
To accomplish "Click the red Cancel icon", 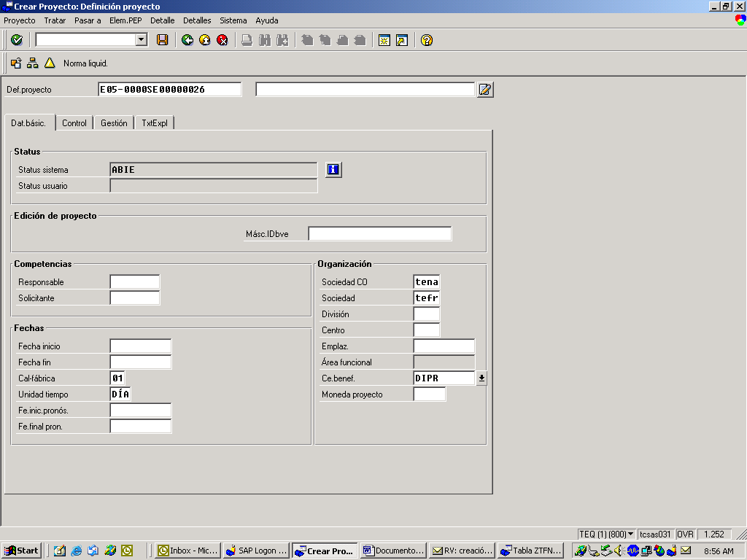I will pyautogui.click(x=222, y=40).
